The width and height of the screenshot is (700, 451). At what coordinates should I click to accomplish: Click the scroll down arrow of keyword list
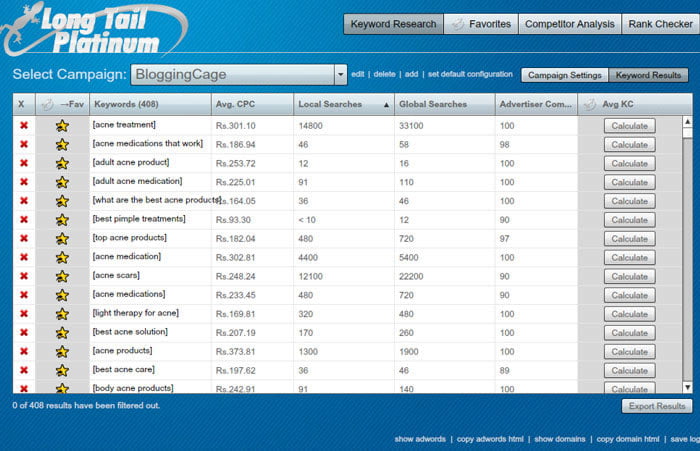(x=687, y=386)
